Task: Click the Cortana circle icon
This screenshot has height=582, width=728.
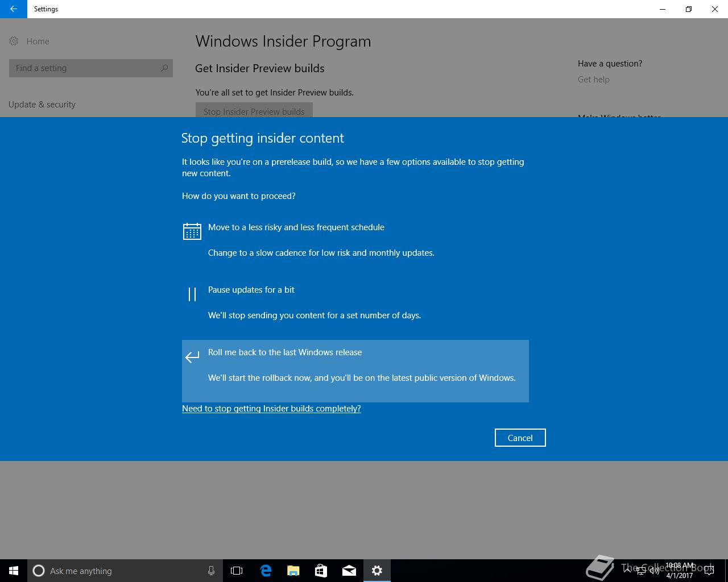Action: 39,571
